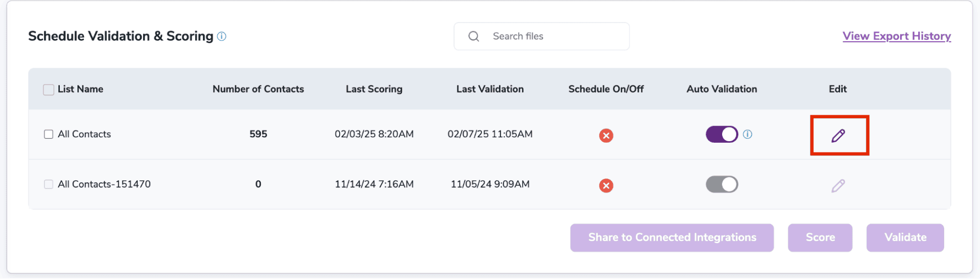Click the Last Validation column header
980x279 pixels.
pos(490,89)
